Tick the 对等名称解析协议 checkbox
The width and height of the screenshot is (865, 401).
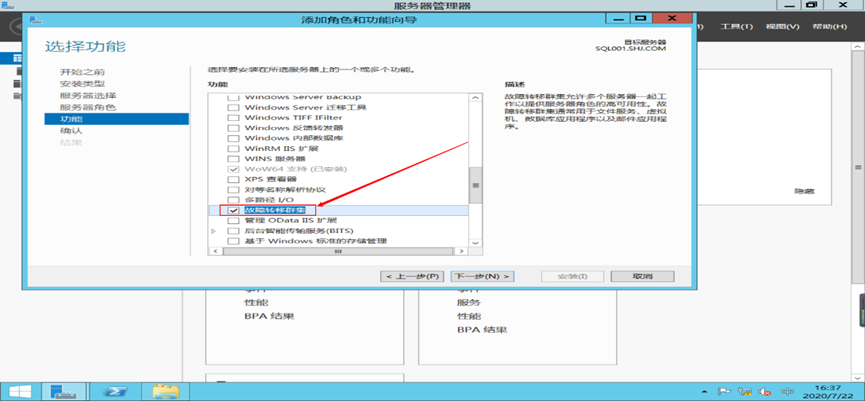tap(234, 189)
